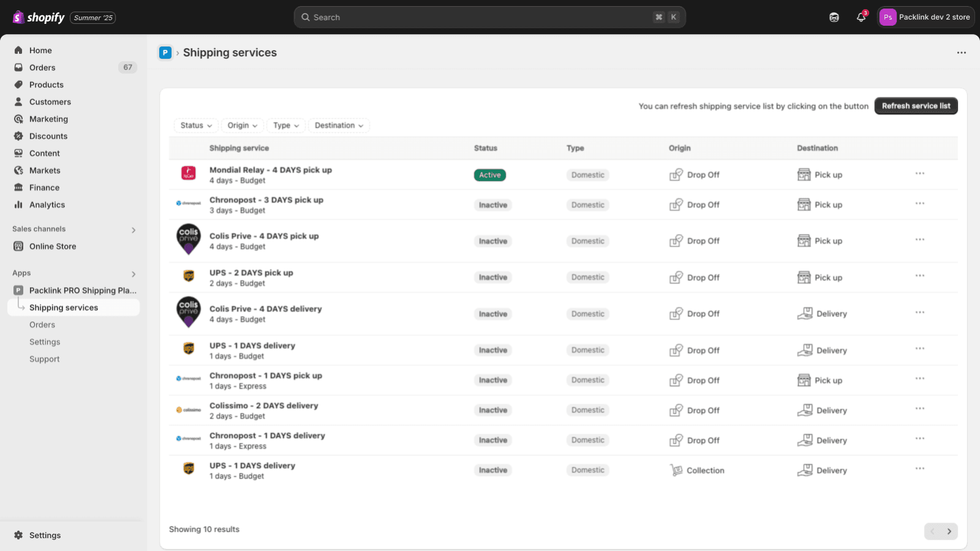The height and width of the screenshot is (551, 980).
Task: Click the Refresh service list button
Action: point(916,105)
